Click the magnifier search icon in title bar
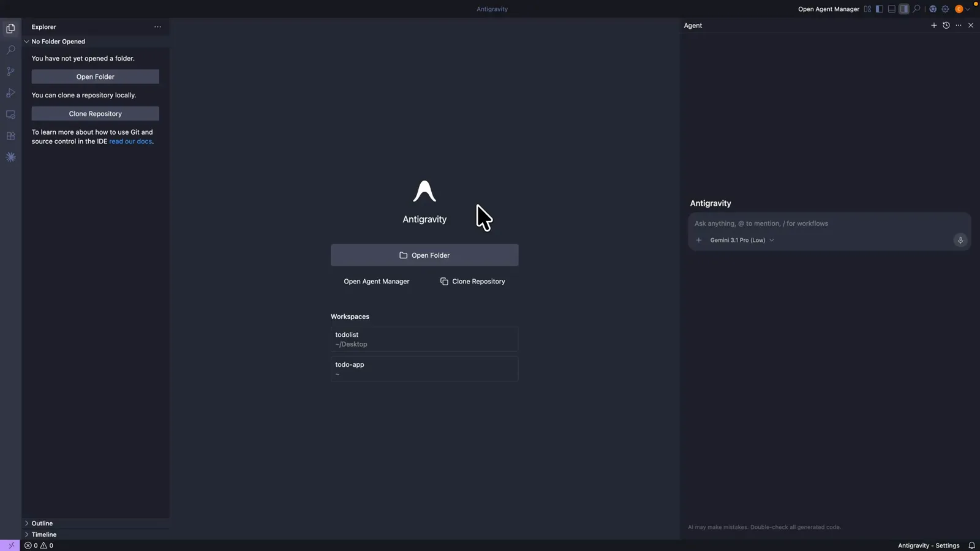Viewport: 980px width, 551px height. pyautogui.click(x=916, y=9)
